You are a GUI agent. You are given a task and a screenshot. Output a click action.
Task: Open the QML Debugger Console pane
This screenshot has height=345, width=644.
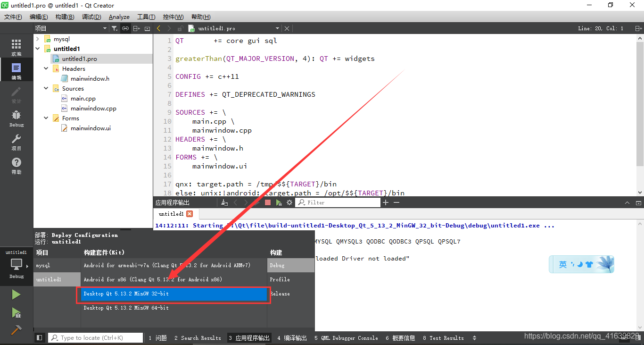tap(346, 338)
